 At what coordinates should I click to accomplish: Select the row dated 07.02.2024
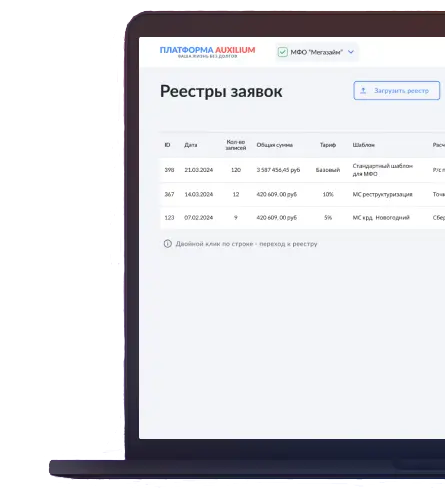pos(303,218)
